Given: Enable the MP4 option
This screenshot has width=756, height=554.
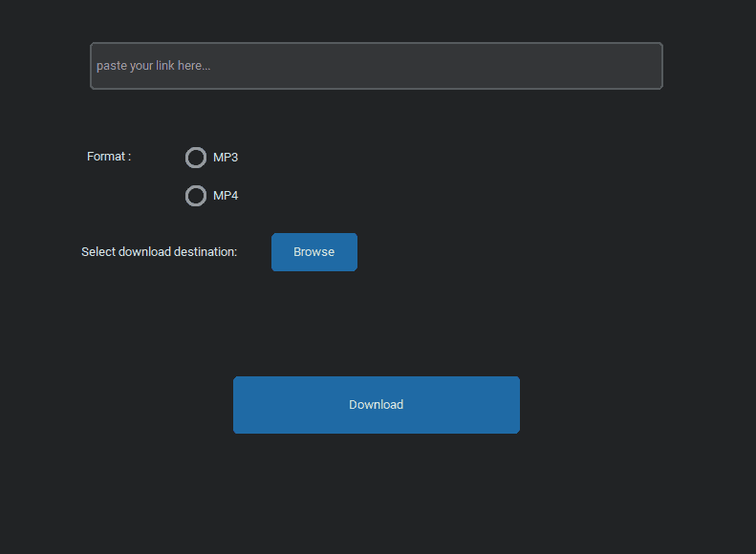Looking at the screenshot, I should click(x=196, y=196).
